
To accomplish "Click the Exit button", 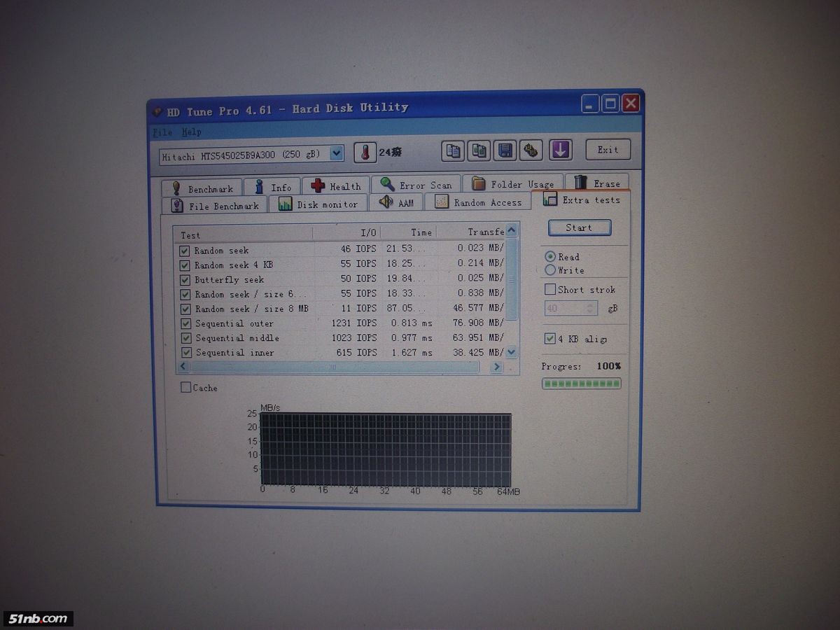I will coord(608,150).
